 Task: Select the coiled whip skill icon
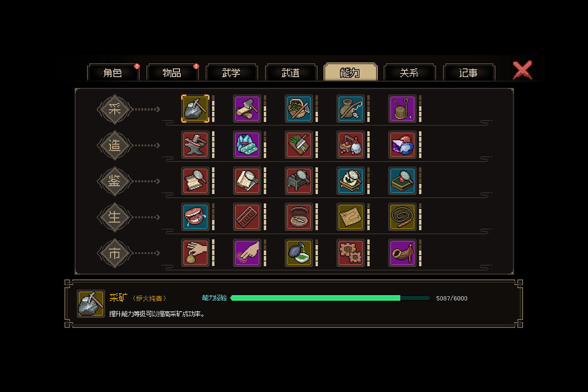coord(402,217)
